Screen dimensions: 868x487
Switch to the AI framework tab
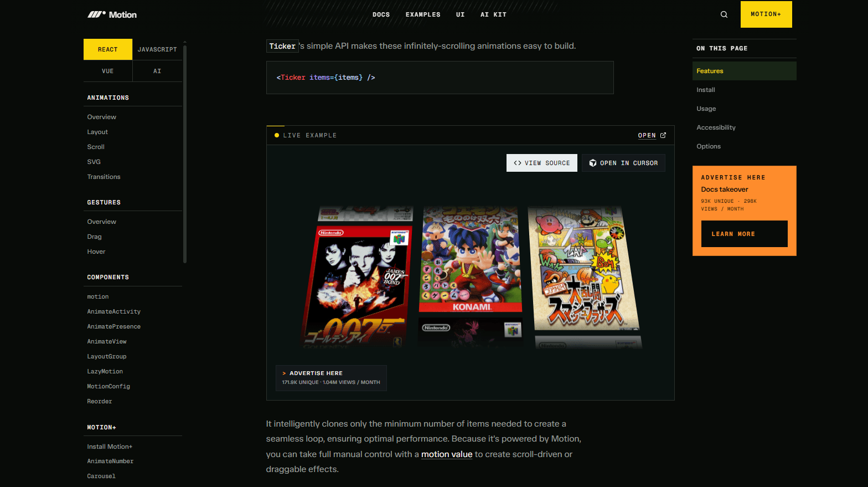[x=157, y=71]
